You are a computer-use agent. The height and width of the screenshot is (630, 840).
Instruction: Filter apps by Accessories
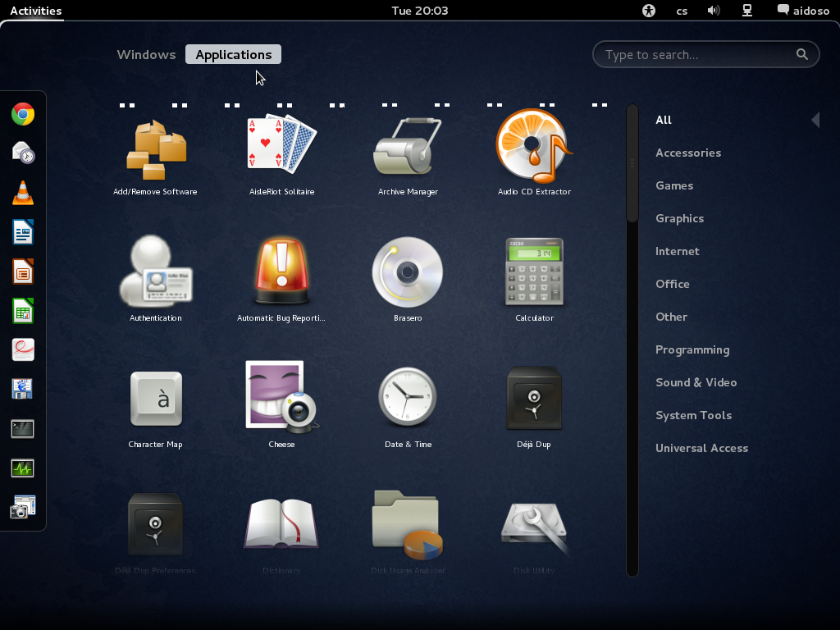click(x=688, y=153)
